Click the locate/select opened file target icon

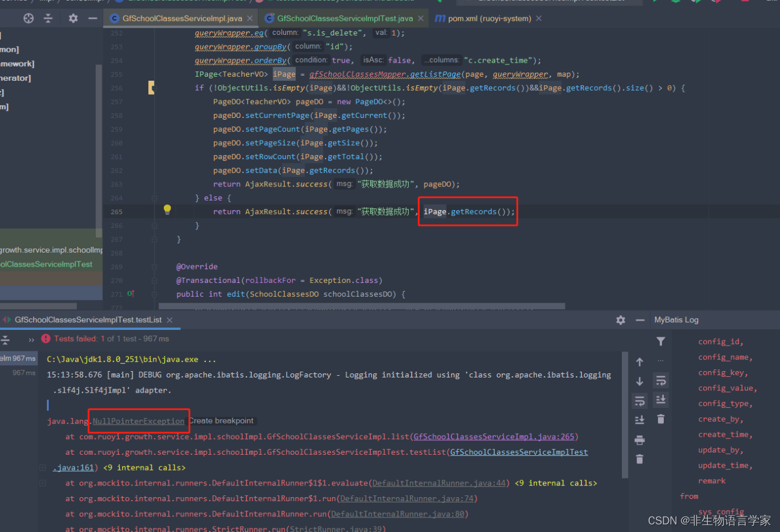point(28,19)
